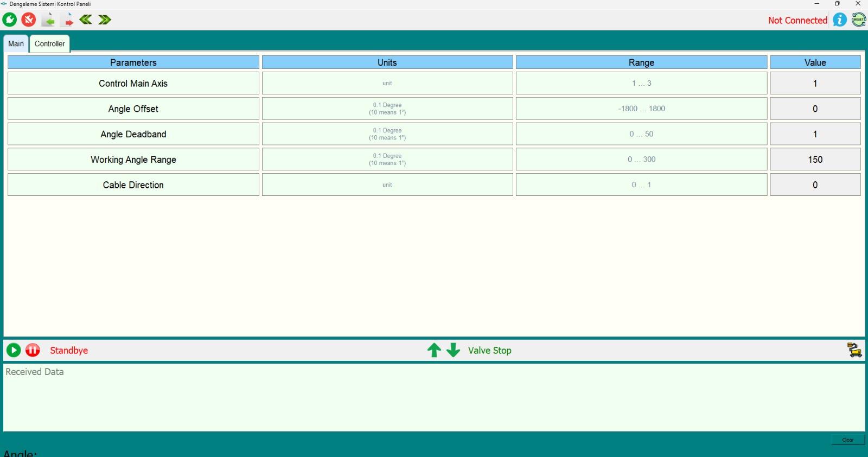Click the yellow machine icon at right

pos(854,350)
